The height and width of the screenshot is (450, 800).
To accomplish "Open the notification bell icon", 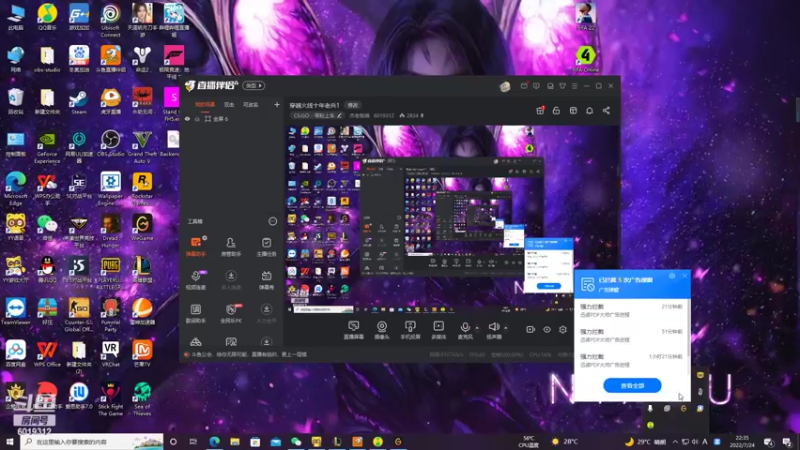I will click(x=589, y=110).
